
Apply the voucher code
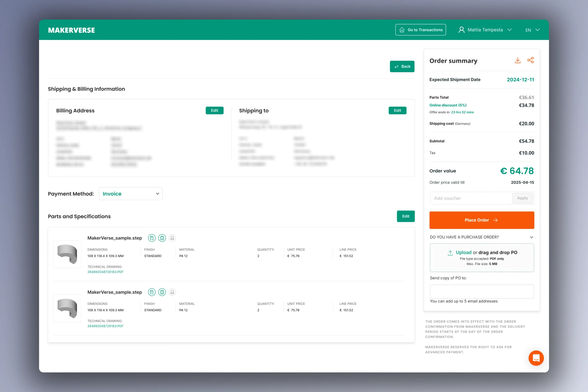coord(522,198)
